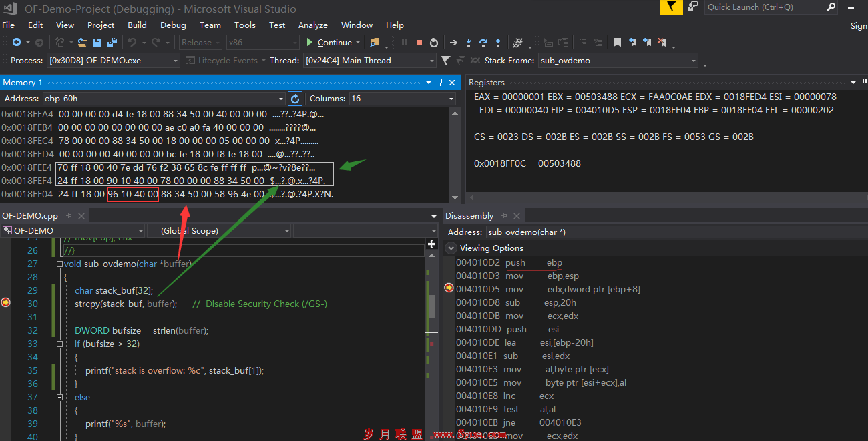This screenshot has width=868, height=441.
Task: Click the New Project toolbar icon
Action: click(x=60, y=43)
